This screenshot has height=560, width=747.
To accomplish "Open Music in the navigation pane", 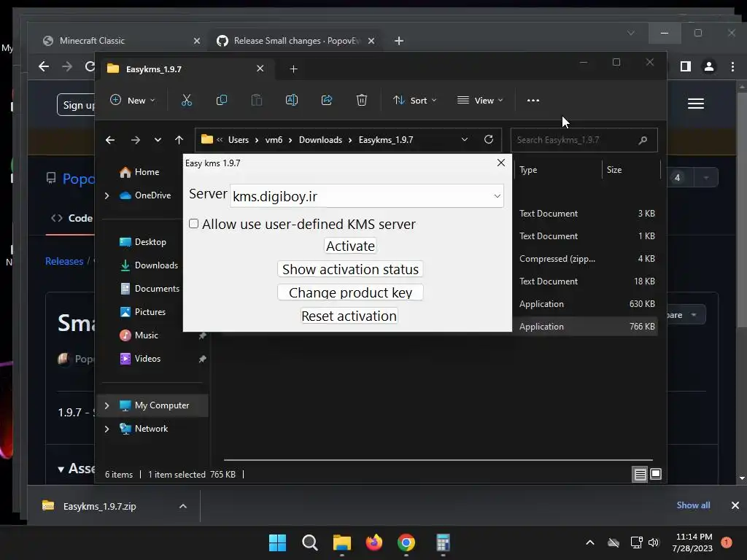I will [139, 335].
